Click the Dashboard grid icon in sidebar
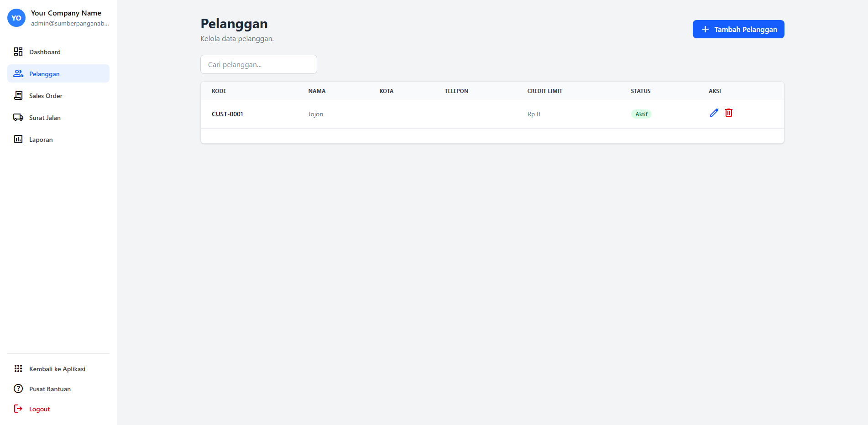 coord(18,52)
